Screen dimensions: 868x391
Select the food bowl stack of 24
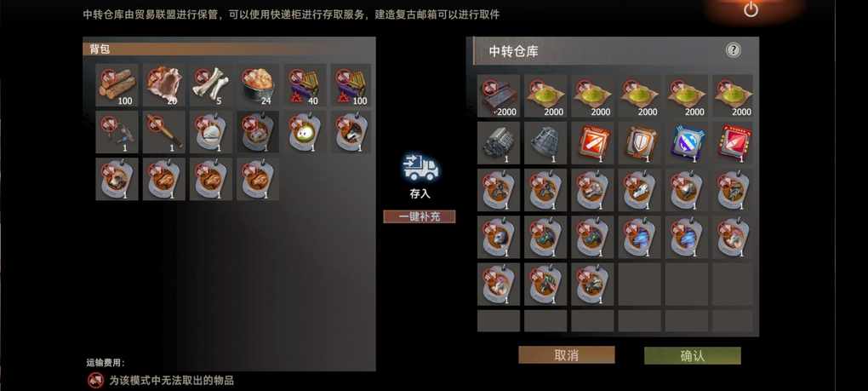[258, 85]
